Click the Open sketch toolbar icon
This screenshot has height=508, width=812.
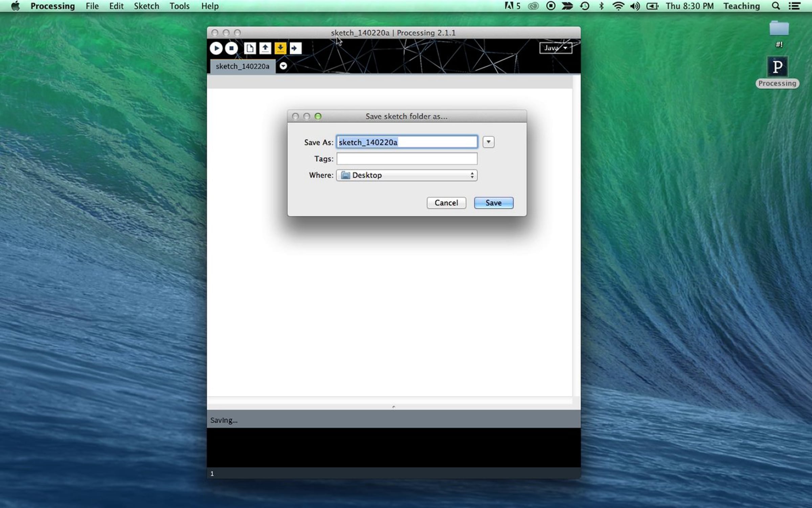(265, 48)
